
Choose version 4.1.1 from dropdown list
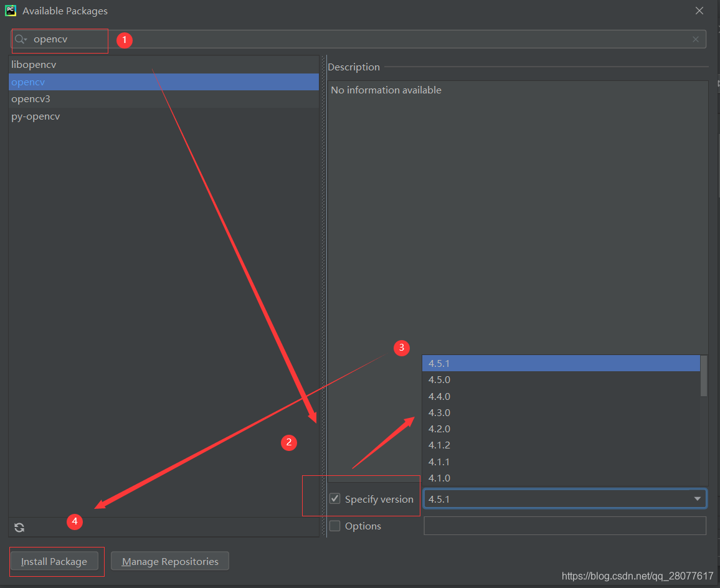point(561,462)
